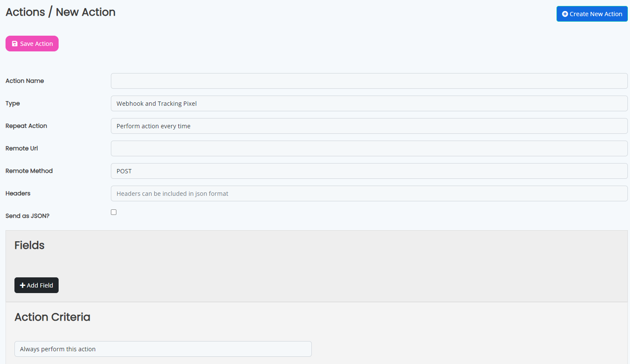Open the Remote Method dropdown showing POST
Screen dimensions: 630x364
click(369, 171)
